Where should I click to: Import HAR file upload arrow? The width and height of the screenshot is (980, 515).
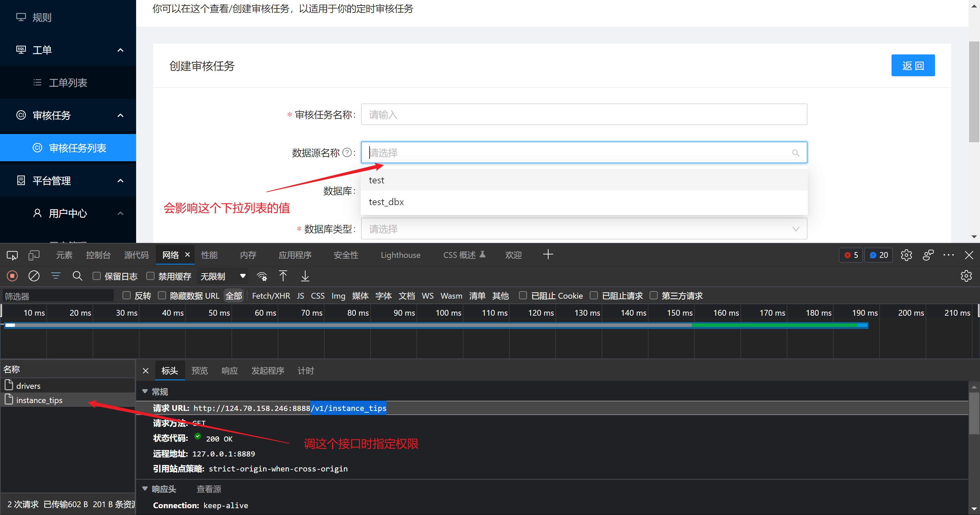pos(283,276)
